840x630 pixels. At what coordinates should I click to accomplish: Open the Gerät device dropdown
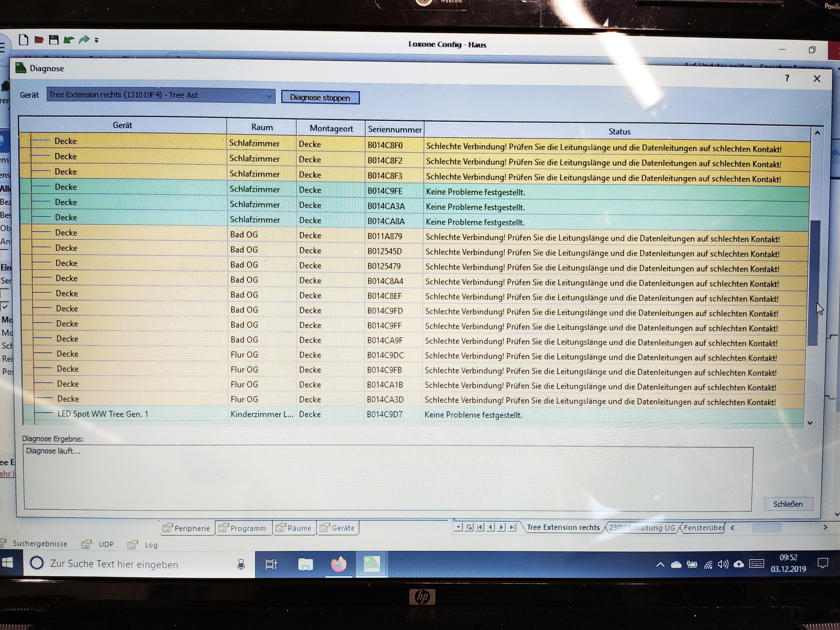[269, 96]
